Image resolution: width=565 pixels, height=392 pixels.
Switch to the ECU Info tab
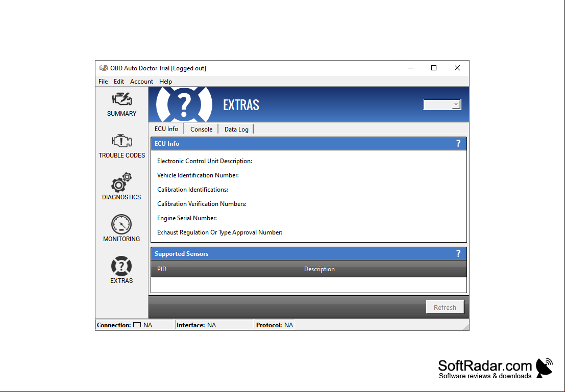[x=166, y=129]
